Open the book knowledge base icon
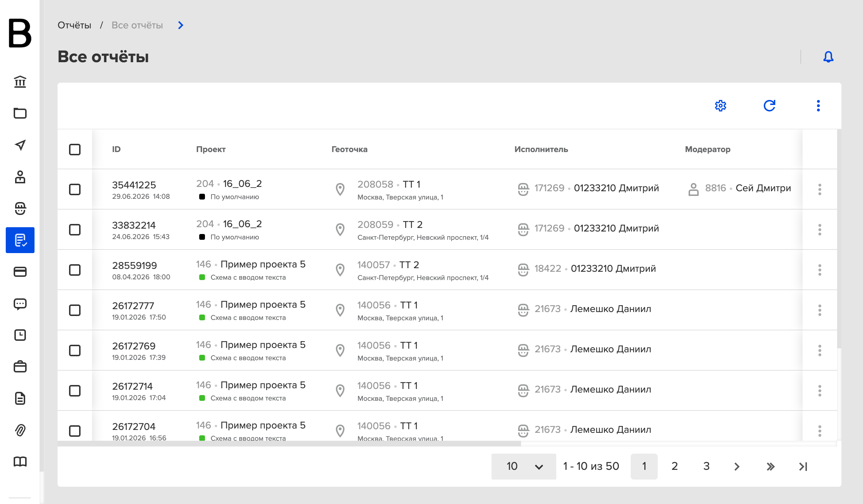 click(x=20, y=462)
